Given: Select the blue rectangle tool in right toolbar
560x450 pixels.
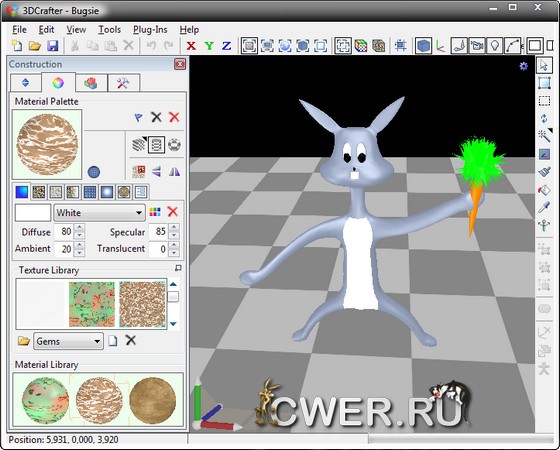Looking at the screenshot, I should (544, 83).
